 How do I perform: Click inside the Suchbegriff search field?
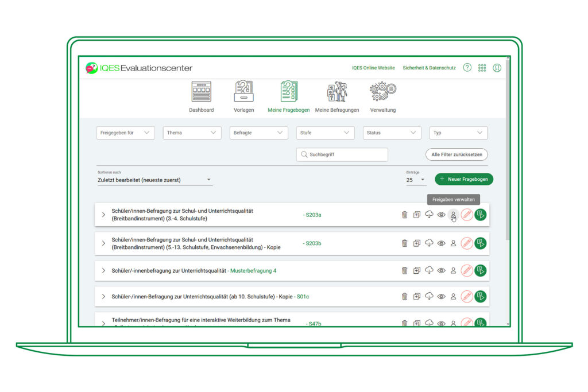342,154
